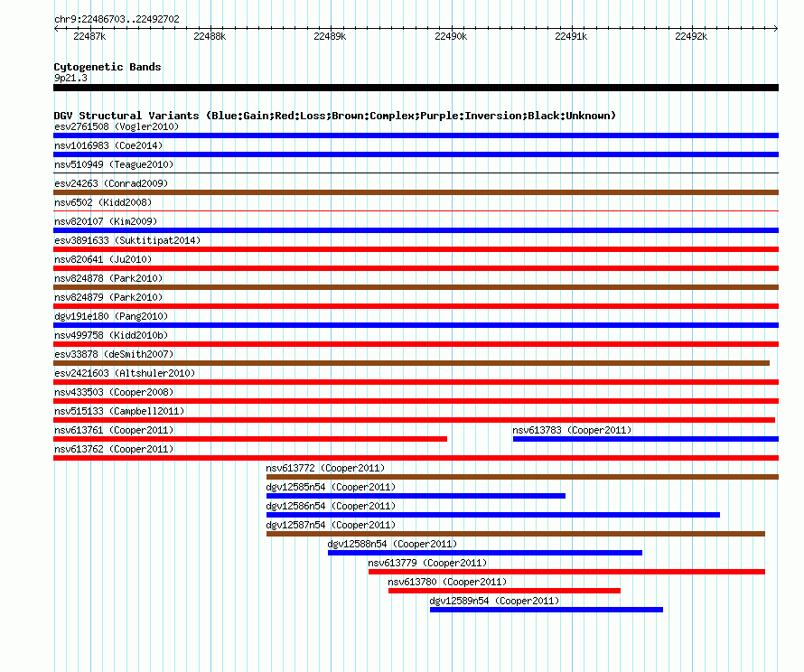Click esv3891633 (Suktitipat2014) label
Viewport: 804px width, 672px height.
coord(127,240)
